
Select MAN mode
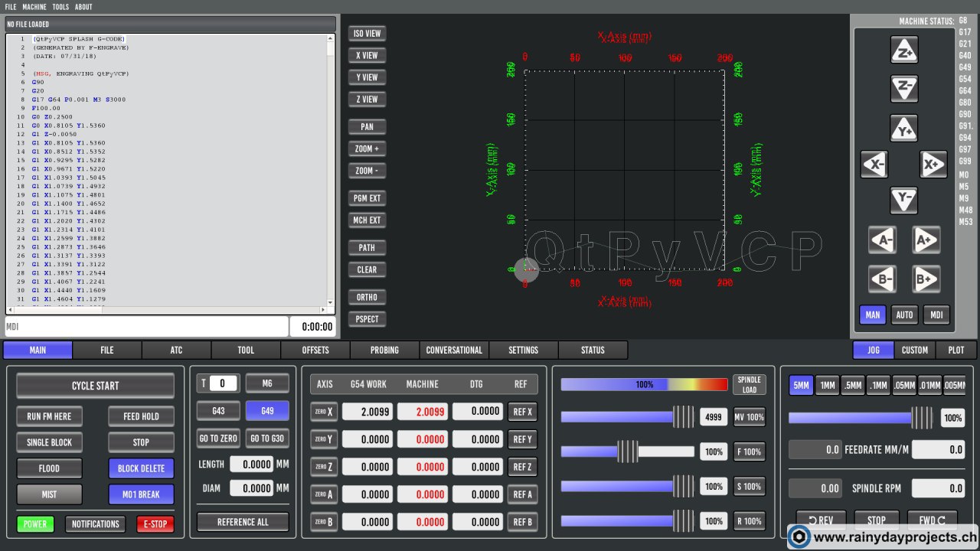[x=873, y=315]
